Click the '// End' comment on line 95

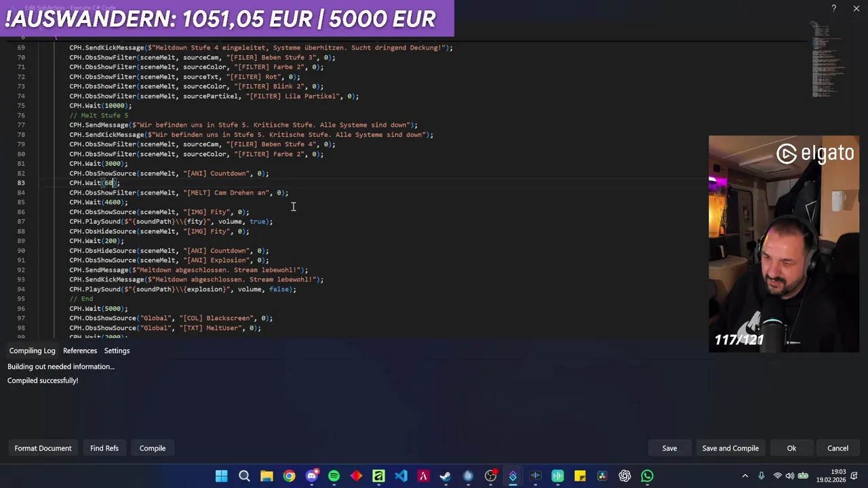[81, 299]
